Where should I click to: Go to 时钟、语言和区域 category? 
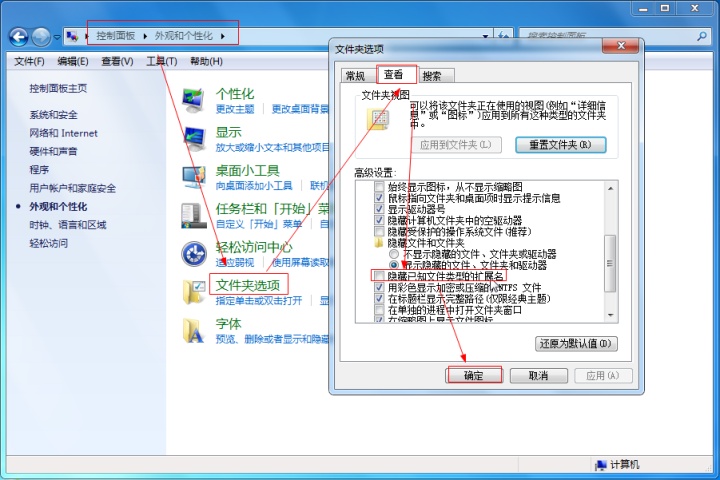(68, 225)
